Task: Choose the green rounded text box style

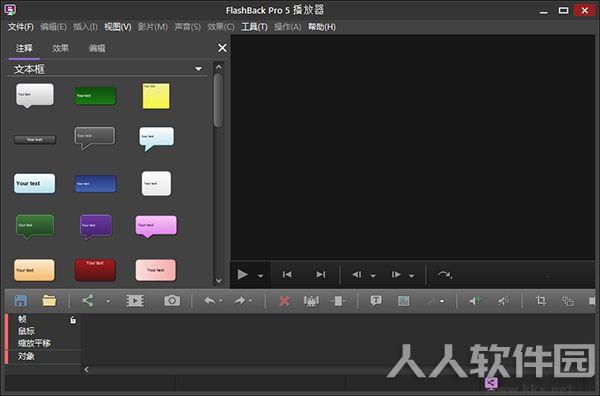Action: click(95, 96)
